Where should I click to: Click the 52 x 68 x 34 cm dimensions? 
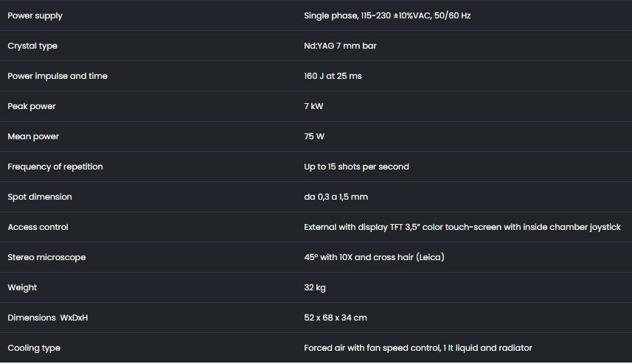(336, 318)
